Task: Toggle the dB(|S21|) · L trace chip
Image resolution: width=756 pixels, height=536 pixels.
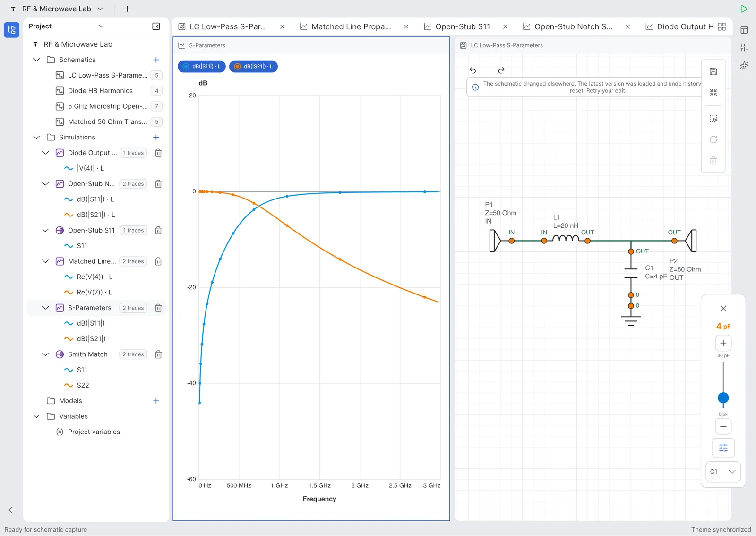Action: click(x=253, y=67)
